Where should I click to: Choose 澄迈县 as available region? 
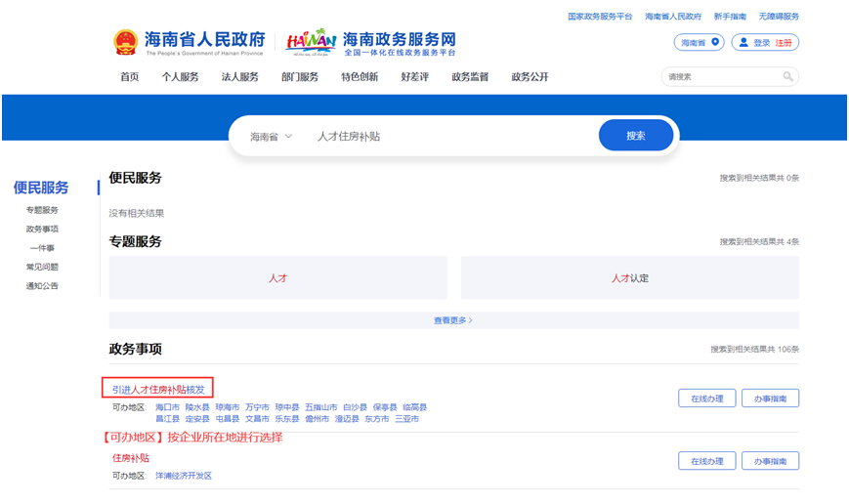click(347, 419)
